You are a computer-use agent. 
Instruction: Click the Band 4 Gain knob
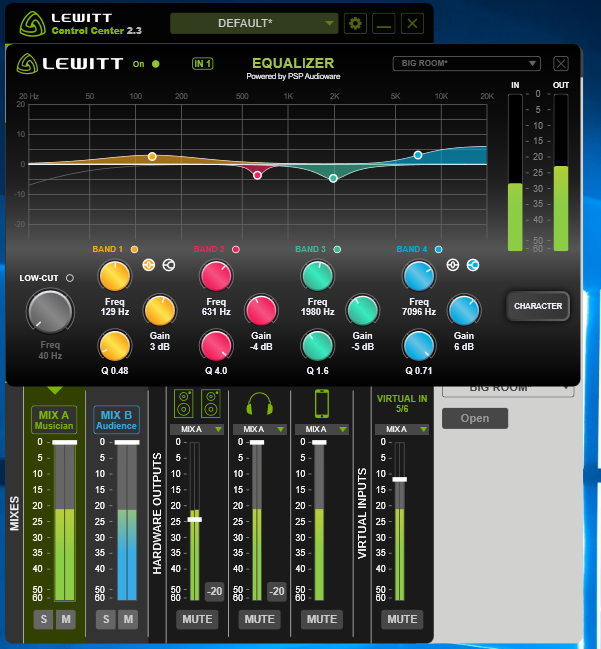[464, 310]
